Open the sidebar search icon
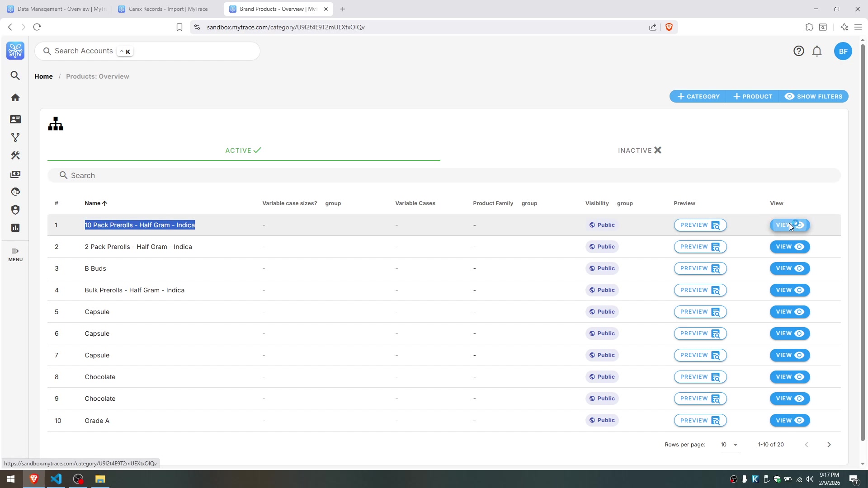Image resolution: width=868 pixels, height=488 pixels. (15, 75)
